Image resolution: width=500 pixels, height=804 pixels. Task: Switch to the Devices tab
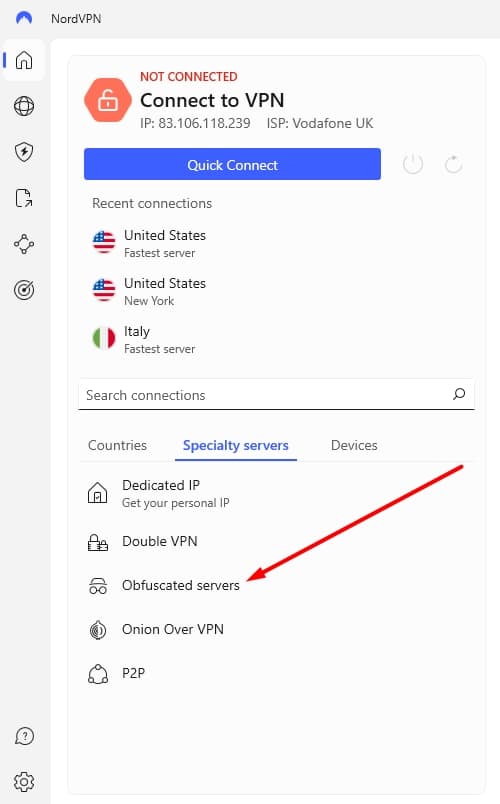(354, 445)
